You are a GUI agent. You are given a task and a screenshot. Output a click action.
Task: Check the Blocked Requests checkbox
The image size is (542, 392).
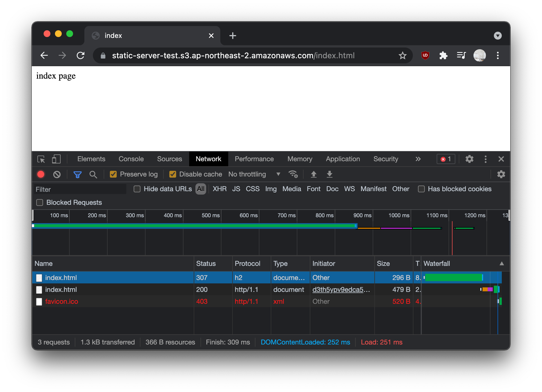(x=40, y=203)
